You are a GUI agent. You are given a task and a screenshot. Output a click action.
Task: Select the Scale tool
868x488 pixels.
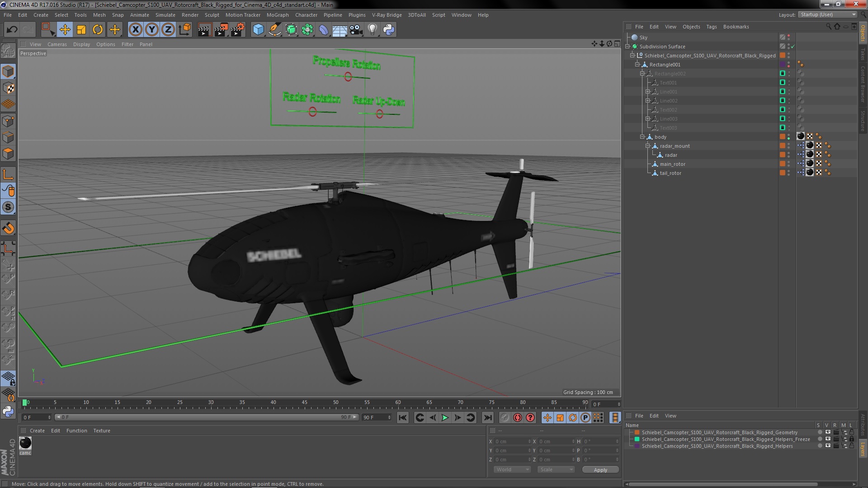point(81,30)
